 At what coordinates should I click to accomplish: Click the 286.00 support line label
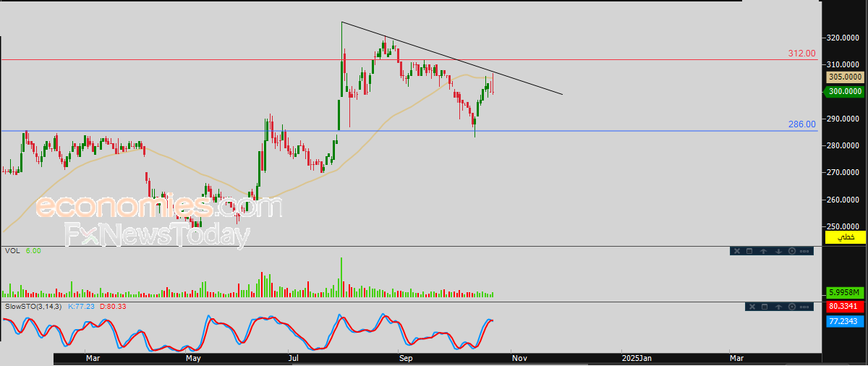801,124
